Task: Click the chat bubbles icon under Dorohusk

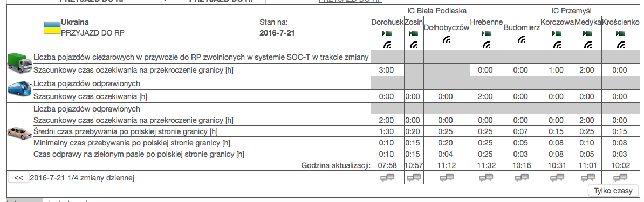Action: tap(387, 178)
